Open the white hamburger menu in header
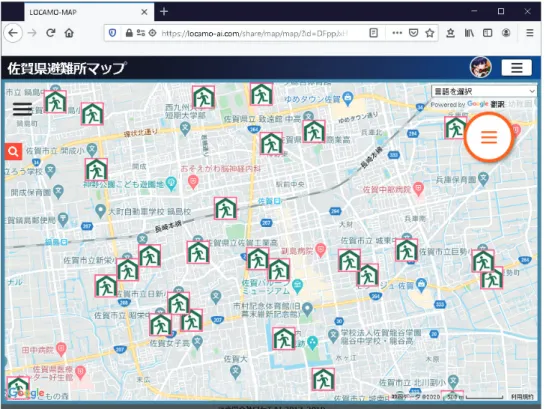Viewport: 546px width, 409px height. (x=516, y=68)
